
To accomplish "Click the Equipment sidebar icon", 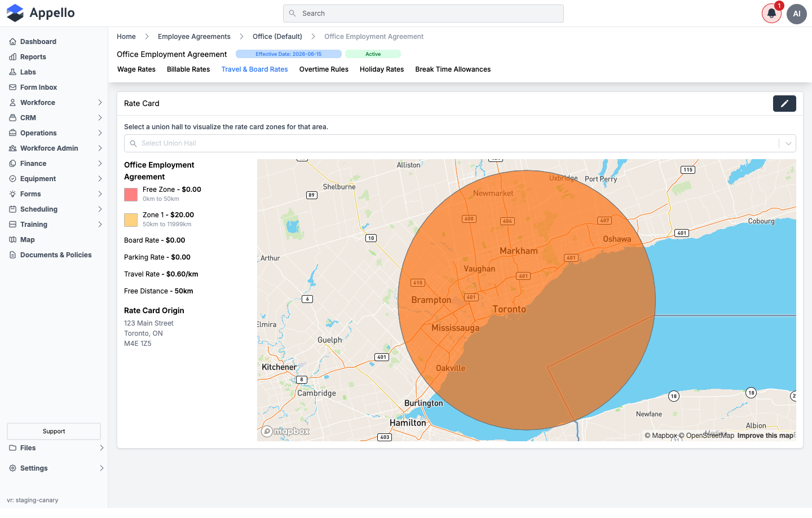I will click(x=12, y=179).
